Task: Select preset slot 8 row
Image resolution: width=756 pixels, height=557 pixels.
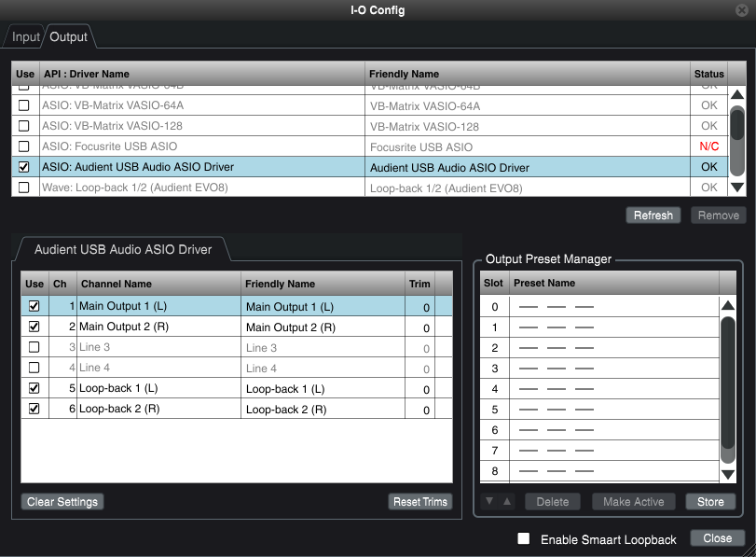Action: (x=599, y=471)
